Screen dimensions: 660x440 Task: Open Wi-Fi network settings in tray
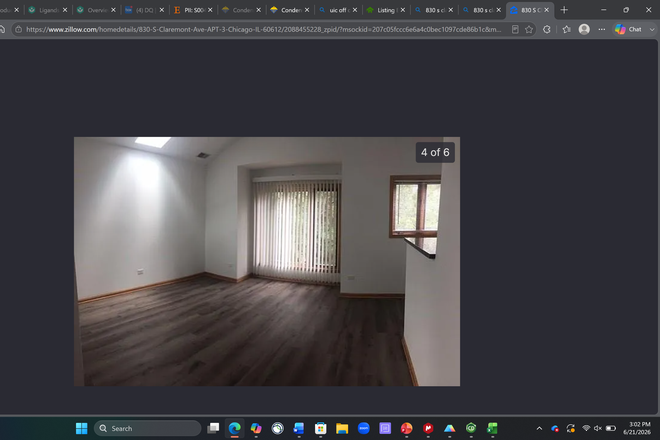586,428
